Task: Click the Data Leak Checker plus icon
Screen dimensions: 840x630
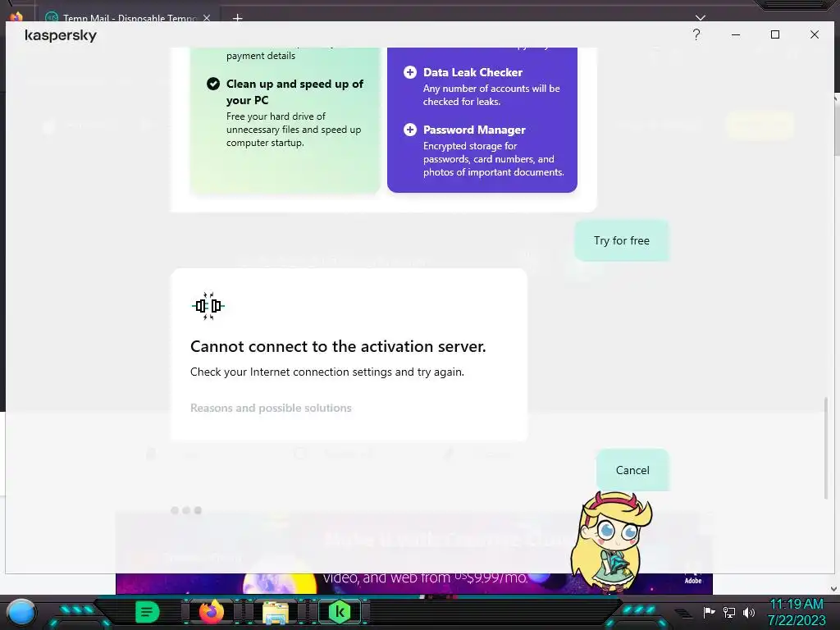Action: click(410, 72)
